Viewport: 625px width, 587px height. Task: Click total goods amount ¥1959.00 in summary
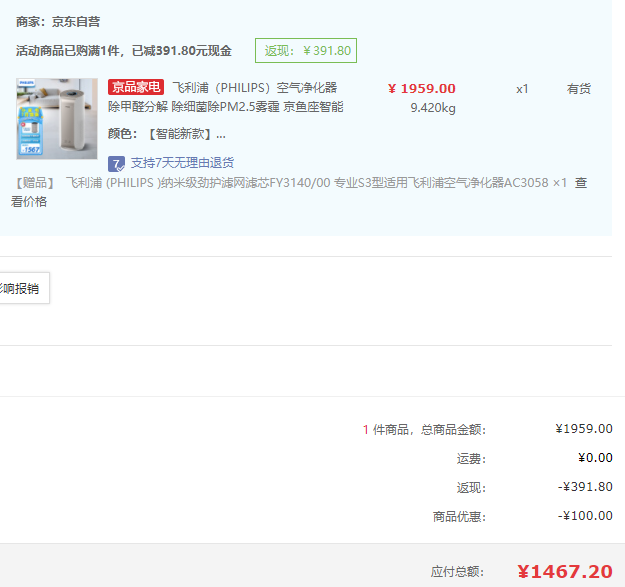pyautogui.click(x=584, y=429)
